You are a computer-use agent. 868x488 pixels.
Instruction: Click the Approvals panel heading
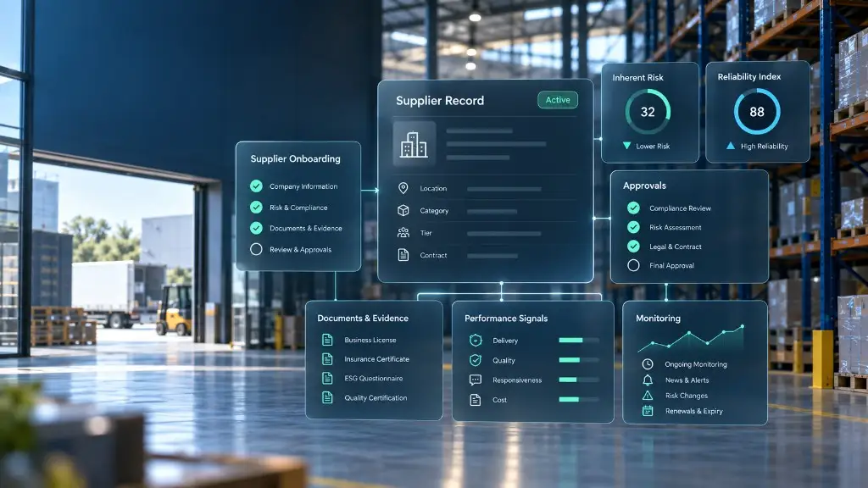pyautogui.click(x=644, y=186)
